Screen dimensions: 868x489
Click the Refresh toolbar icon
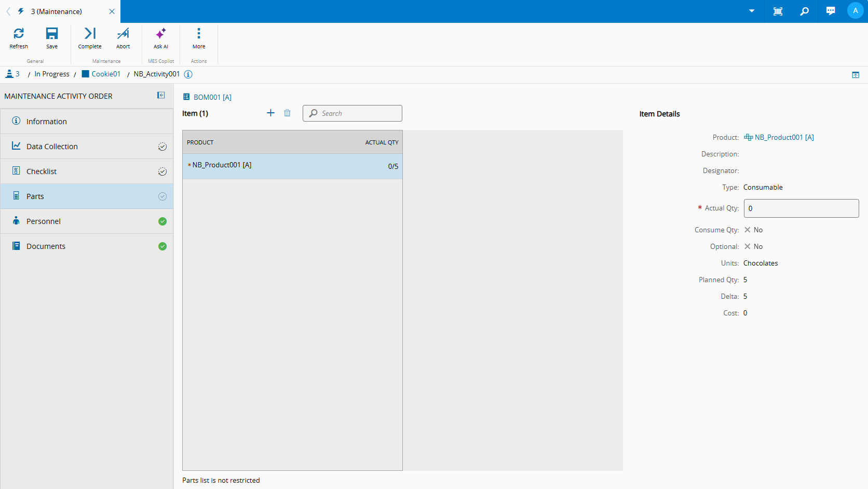click(x=19, y=38)
